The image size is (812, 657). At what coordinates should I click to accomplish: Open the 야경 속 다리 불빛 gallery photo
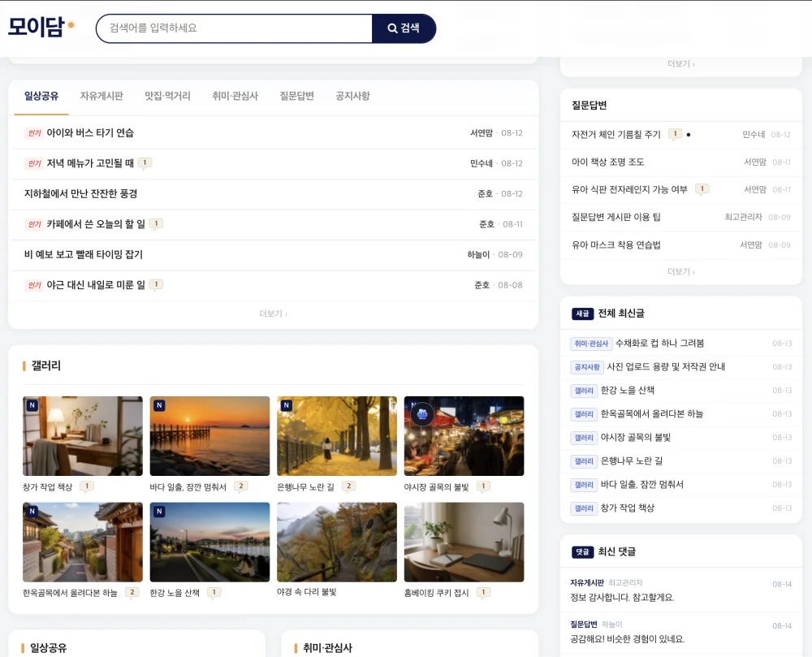click(337, 542)
